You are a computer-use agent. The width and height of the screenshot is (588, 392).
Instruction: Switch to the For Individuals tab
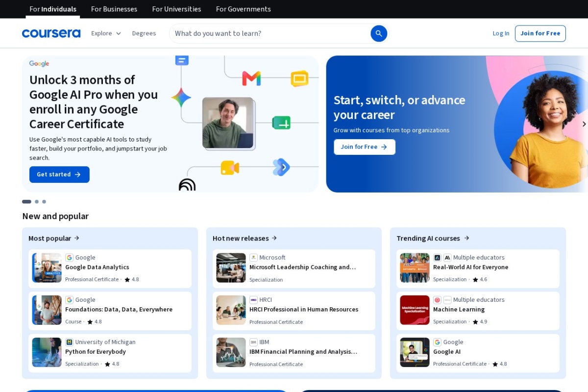click(x=53, y=9)
